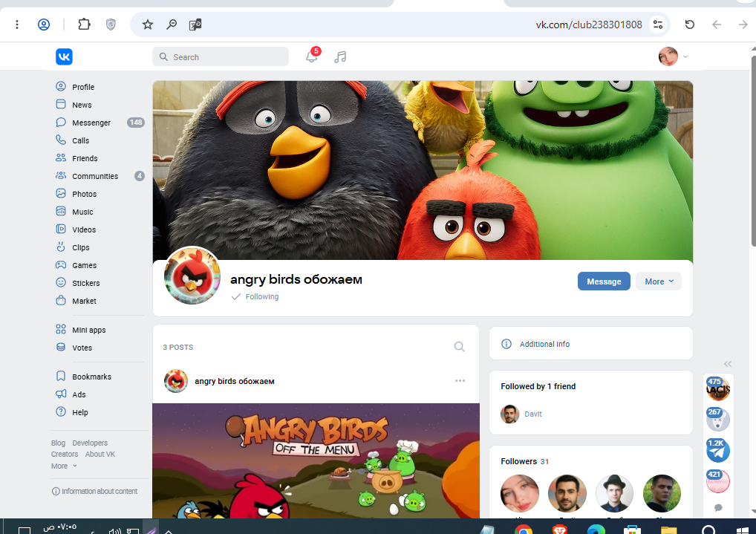Image resolution: width=756 pixels, height=534 pixels.
Task: Click the Music sidebar icon
Action: 61,211
